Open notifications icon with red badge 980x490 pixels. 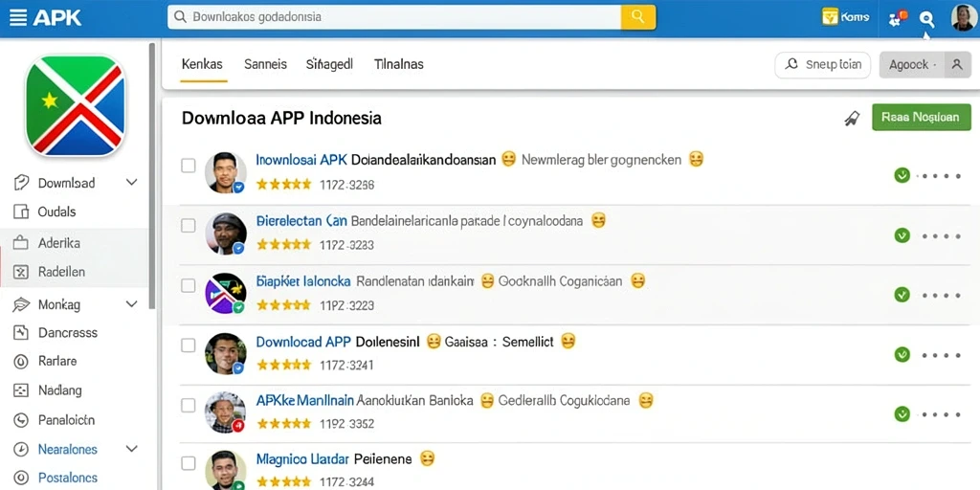[897, 17]
